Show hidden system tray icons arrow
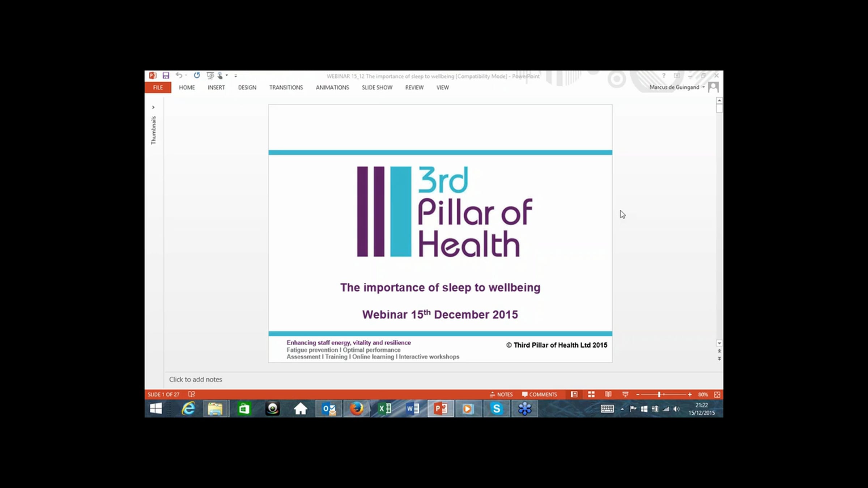 click(622, 409)
